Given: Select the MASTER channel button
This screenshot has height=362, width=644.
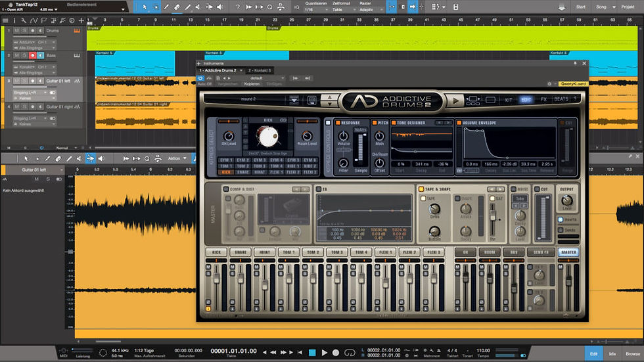Looking at the screenshot, I should (x=568, y=252).
